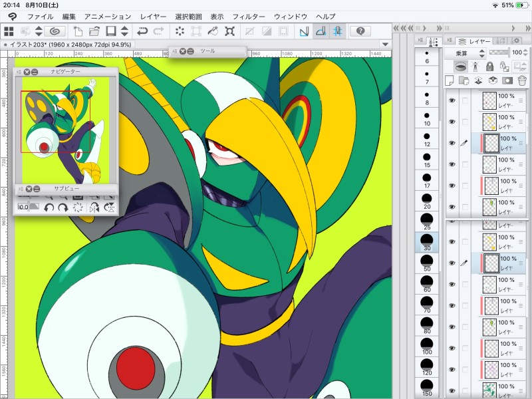The height and width of the screenshot is (399, 532).
Task: Click the fill bucket icon in command bar
Action: point(213,31)
